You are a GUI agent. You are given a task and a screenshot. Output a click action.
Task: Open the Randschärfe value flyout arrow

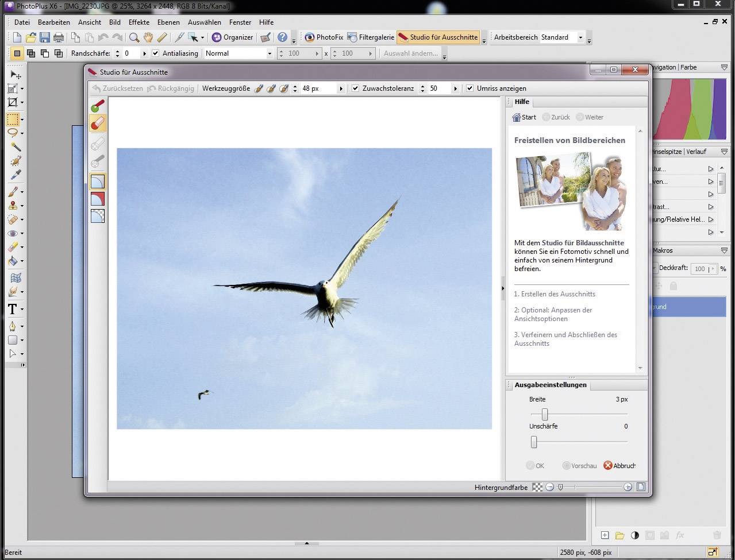point(144,53)
